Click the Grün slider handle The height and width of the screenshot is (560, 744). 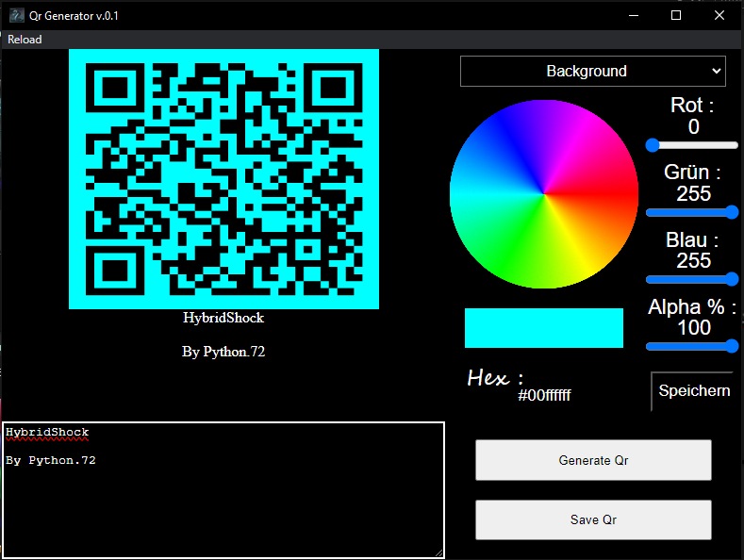732,212
